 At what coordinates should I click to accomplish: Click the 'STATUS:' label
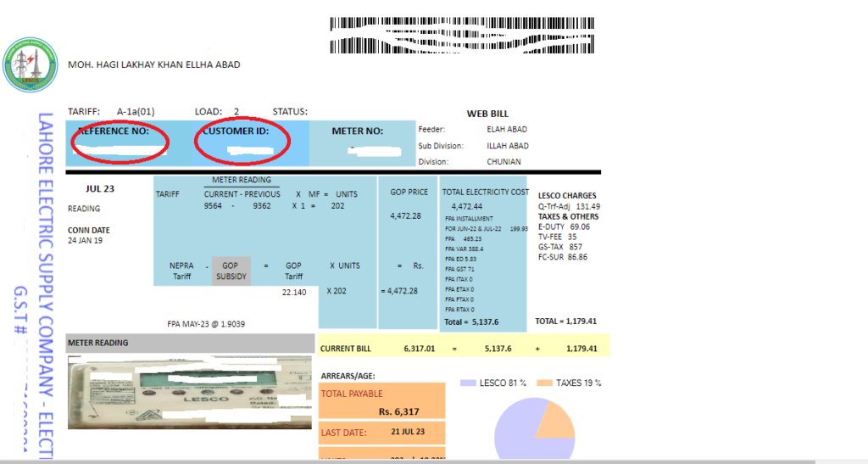(290, 111)
